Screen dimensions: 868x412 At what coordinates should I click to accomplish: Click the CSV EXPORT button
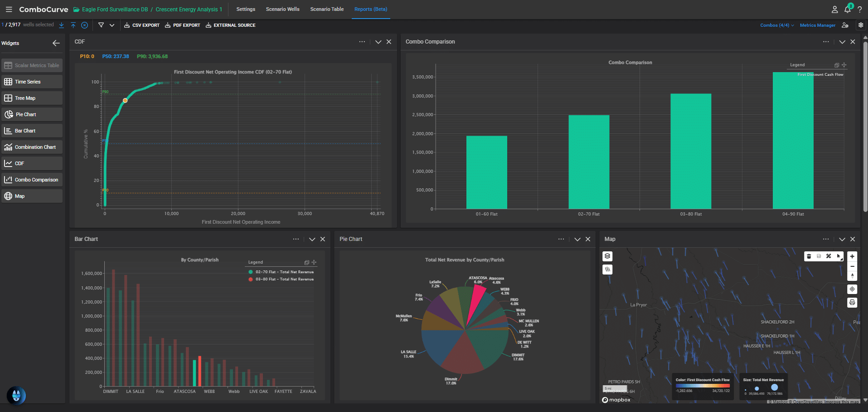pos(142,25)
